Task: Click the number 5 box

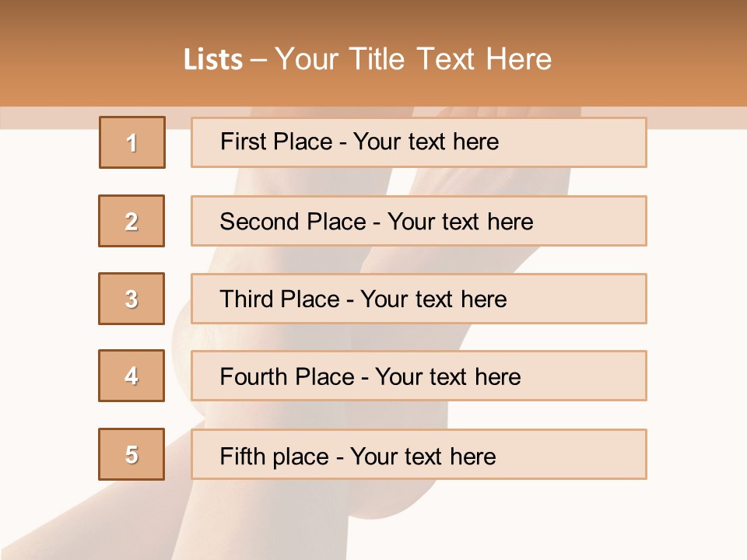Action: coord(132,454)
